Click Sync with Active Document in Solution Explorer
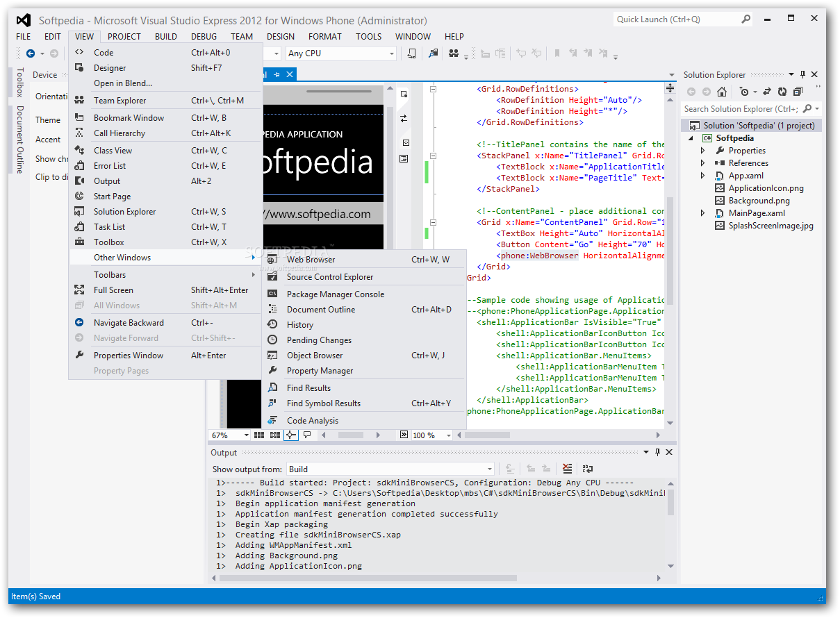 [x=767, y=92]
